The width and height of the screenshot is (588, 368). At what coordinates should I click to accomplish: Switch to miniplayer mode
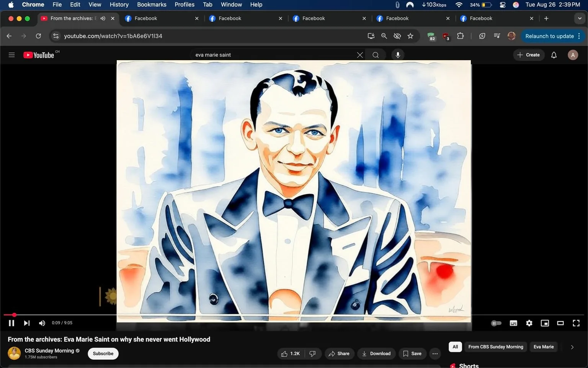[x=545, y=323]
